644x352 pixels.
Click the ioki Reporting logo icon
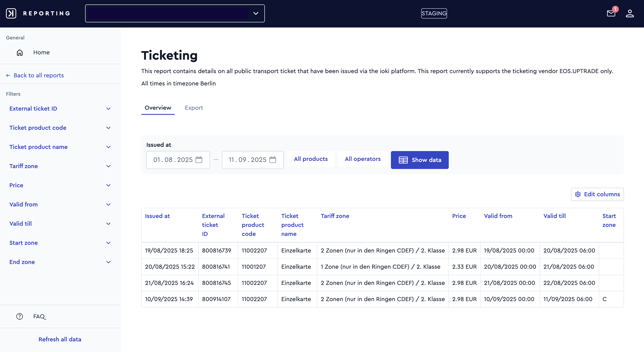click(x=11, y=13)
